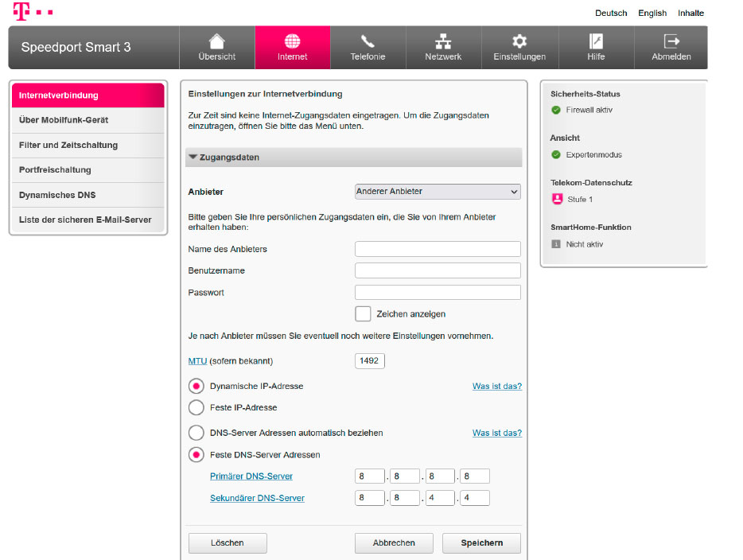Select Feste IP-Adresse radio button
This screenshot has width=743, height=560.
click(196, 407)
